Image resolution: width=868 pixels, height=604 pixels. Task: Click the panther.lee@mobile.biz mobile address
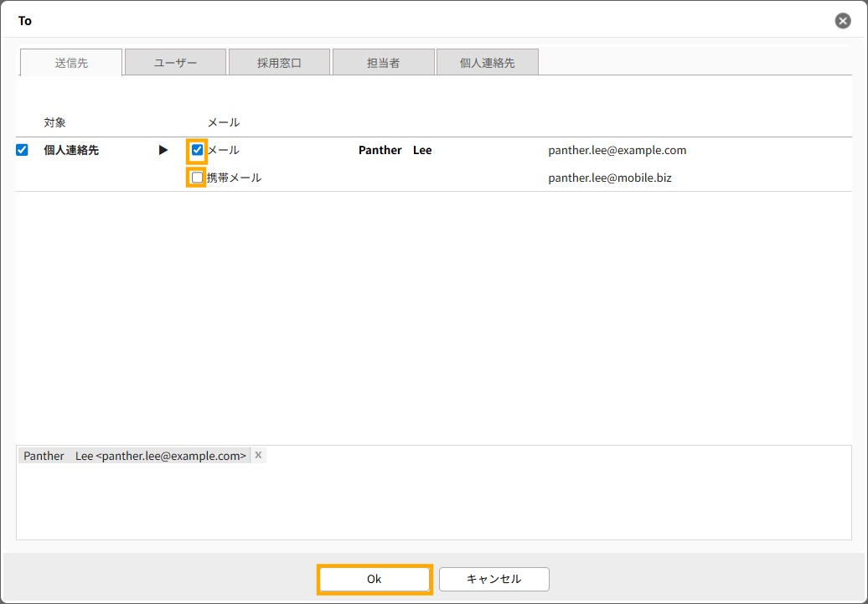(609, 178)
